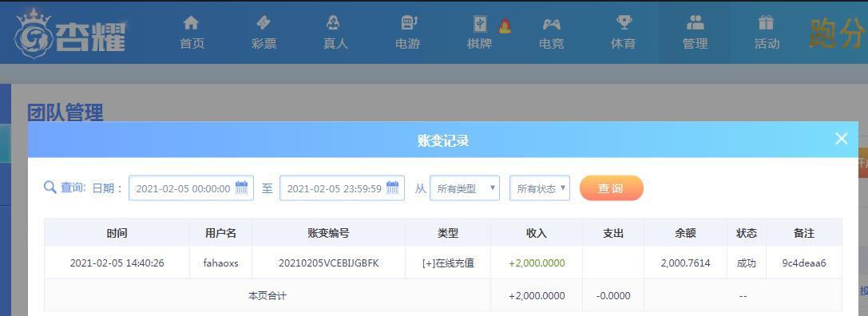This screenshot has height=316, width=868.
Task: Click the expense total -0.0000
Action: [613, 295]
